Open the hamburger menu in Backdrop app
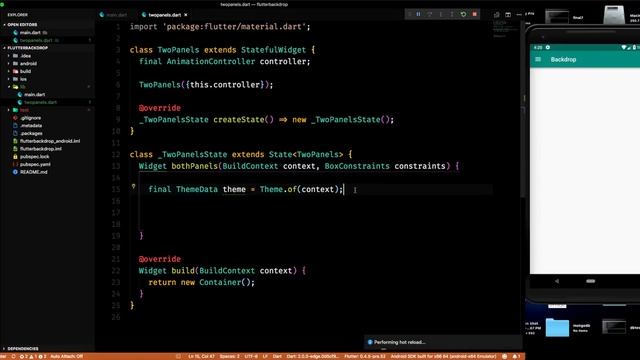The width and height of the screenshot is (640, 360). click(538, 60)
